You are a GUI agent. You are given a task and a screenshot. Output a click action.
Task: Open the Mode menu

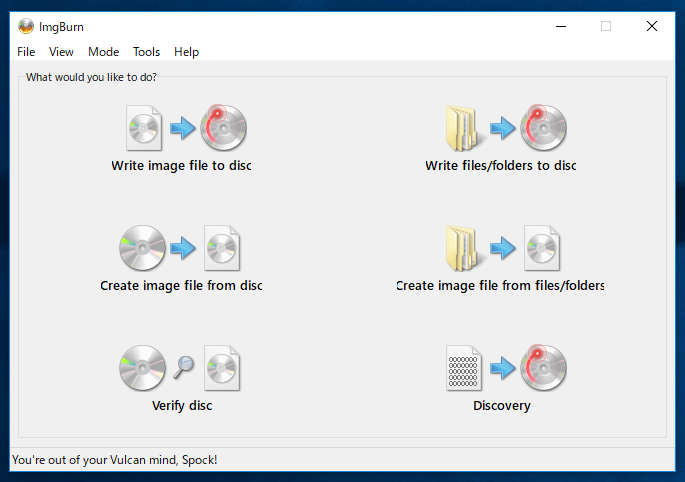click(104, 52)
